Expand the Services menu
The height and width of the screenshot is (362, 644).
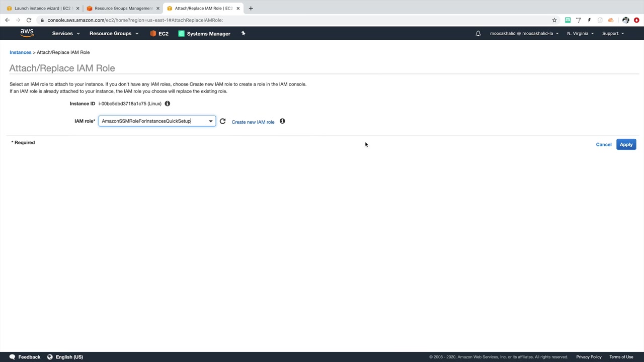[66, 34]
